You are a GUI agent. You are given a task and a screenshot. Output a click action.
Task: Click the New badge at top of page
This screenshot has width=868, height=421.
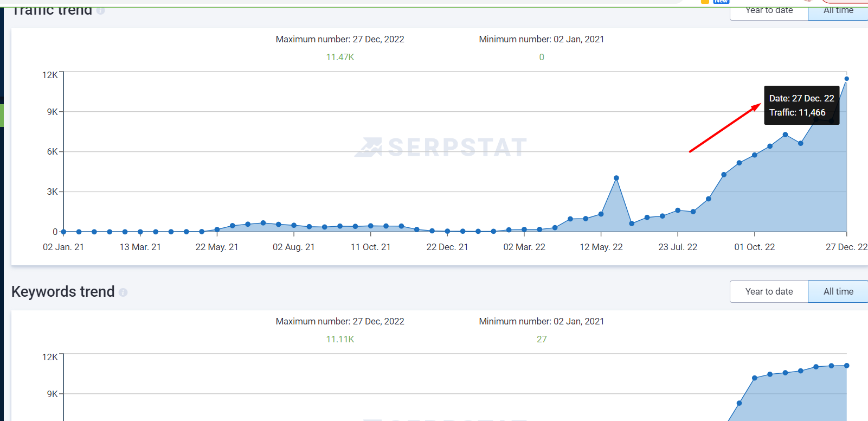721,2
